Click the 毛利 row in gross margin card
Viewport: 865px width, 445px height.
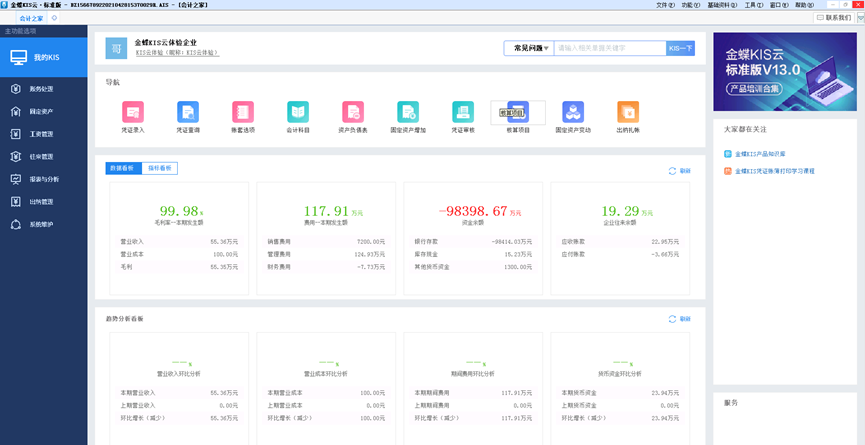(179, 267)
